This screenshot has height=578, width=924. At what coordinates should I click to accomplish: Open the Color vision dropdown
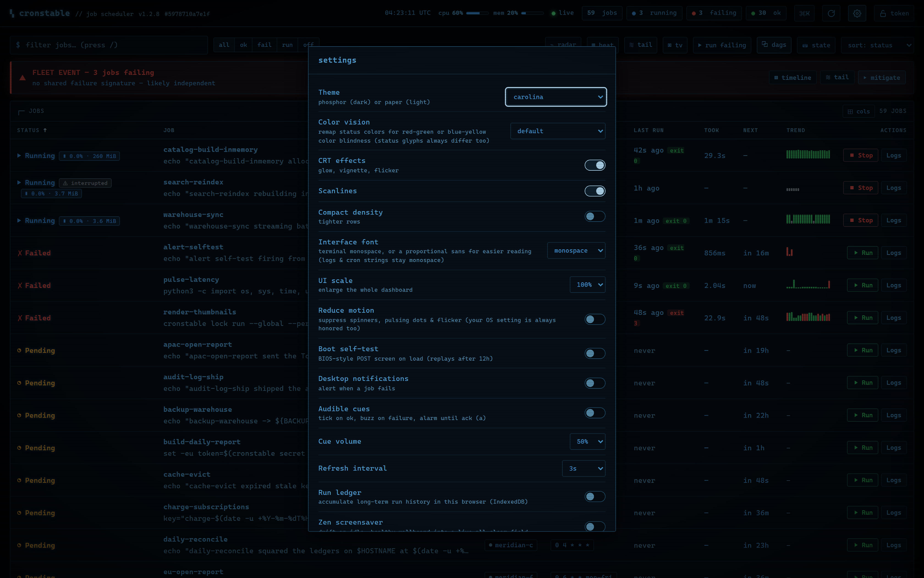tap(558, 131)
